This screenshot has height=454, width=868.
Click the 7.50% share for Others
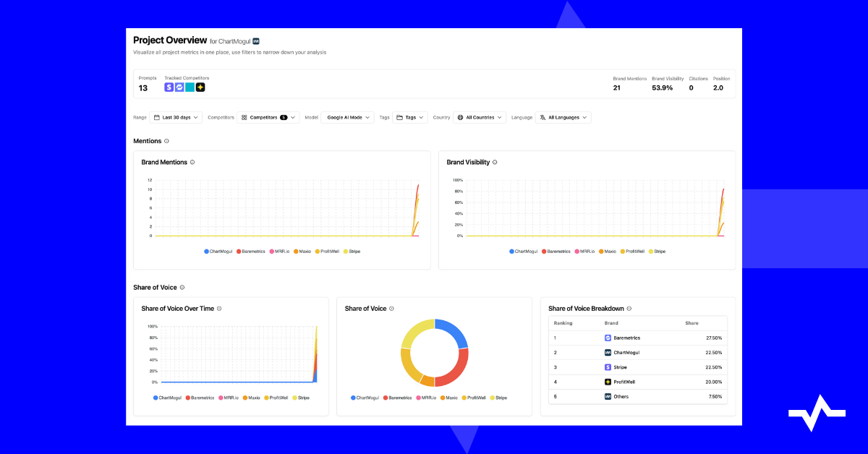click(715, 396)
